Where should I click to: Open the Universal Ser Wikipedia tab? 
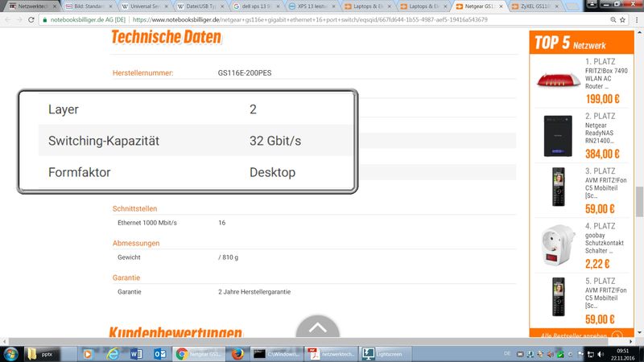[x=145, y=6]
